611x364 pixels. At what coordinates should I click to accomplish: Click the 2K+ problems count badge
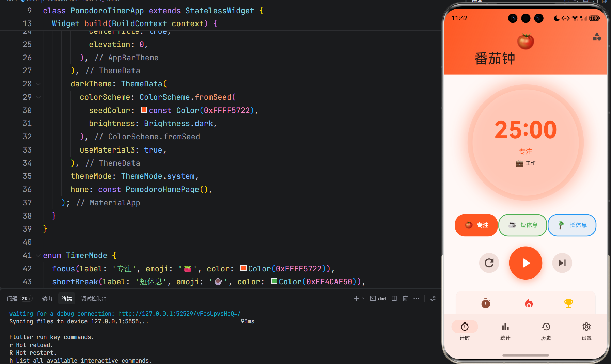point(26,299)
